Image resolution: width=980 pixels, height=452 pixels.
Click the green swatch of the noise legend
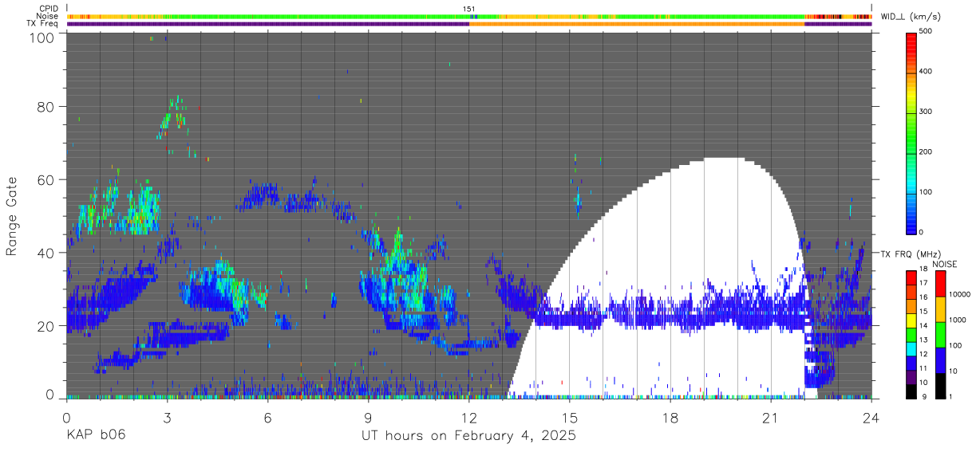(x=940, y=334)
